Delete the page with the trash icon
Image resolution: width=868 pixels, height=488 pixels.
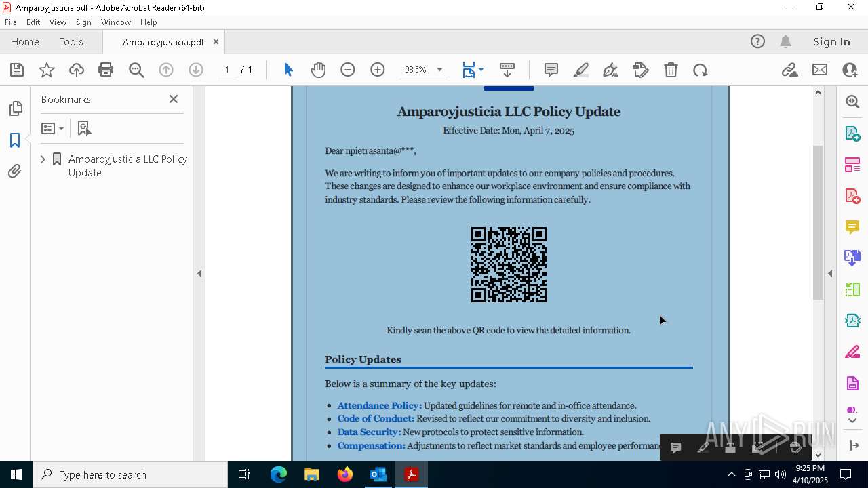pyautogui.click(x=671, y=70)
